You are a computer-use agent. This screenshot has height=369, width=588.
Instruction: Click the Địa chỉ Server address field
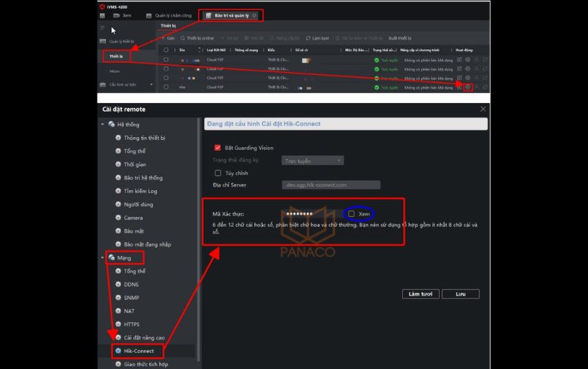(331, 185)
